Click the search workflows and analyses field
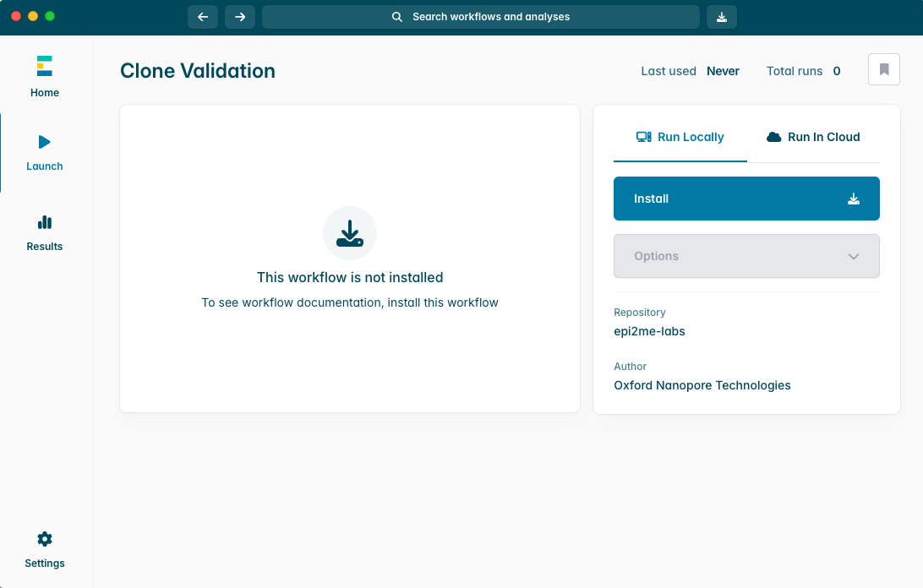This screenshot has width=923, height=588. 480,16
